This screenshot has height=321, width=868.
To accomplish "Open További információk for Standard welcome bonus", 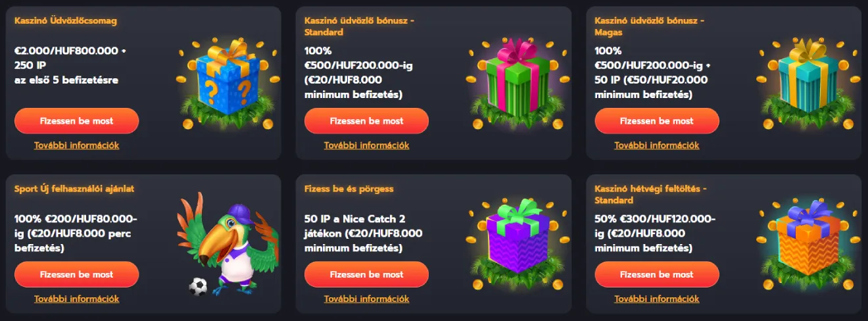I will click(366, 145).
